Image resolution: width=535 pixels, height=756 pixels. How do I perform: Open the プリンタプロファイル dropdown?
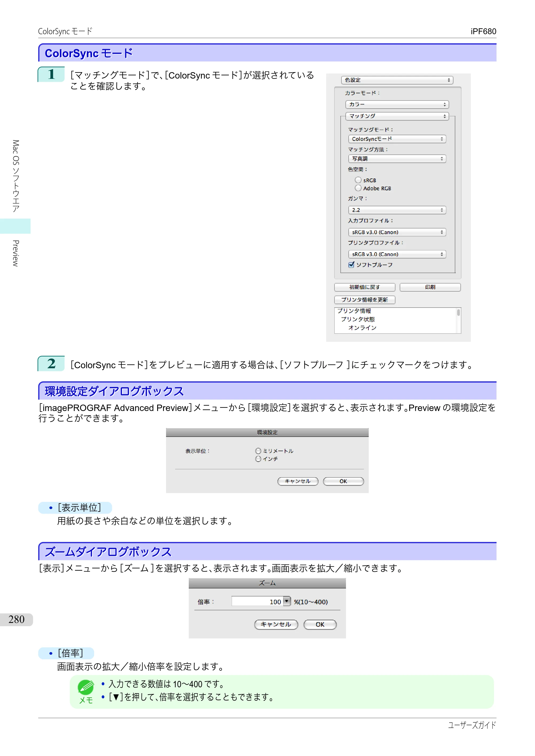click(x=397, y=254)
